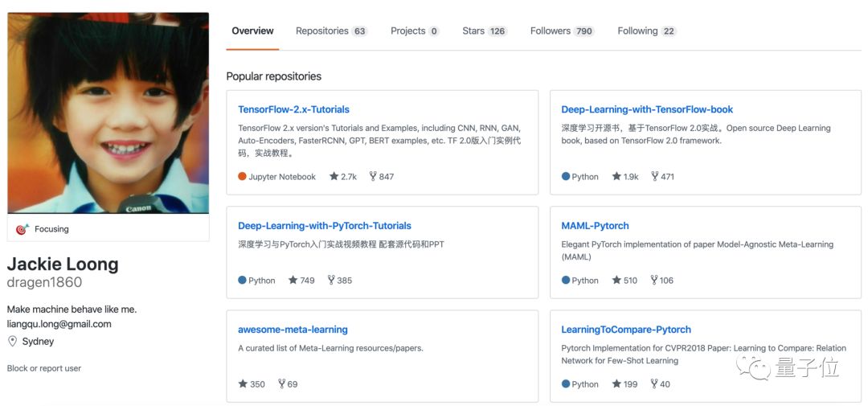Click the star icon showing 749
The image size is (868, 406).
coord(293,281)
